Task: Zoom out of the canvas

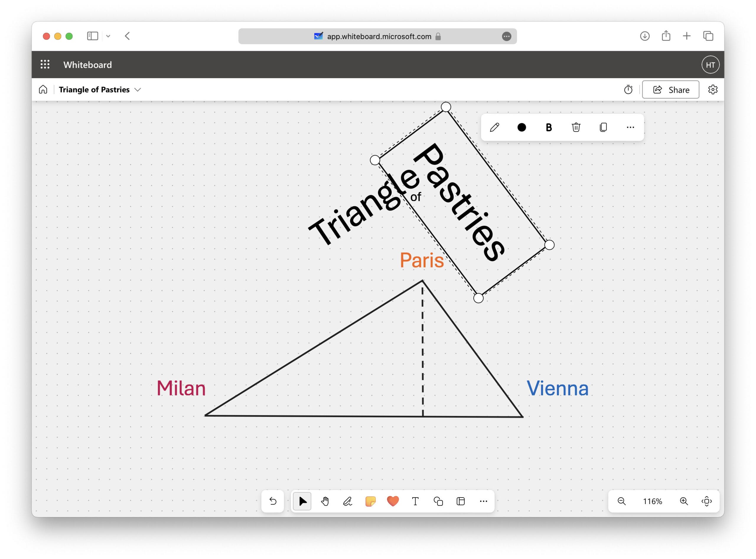Action: pos(621,501)
